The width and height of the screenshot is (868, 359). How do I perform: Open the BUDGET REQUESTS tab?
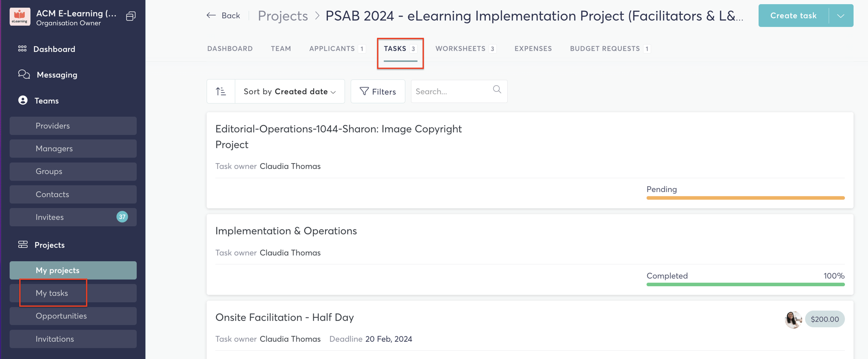tap(610, 49)
